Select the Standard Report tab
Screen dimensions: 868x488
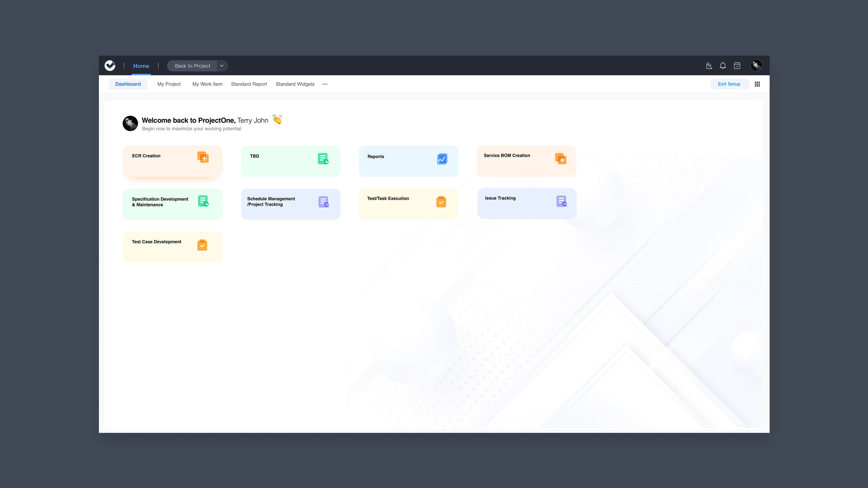coord(249,84)
